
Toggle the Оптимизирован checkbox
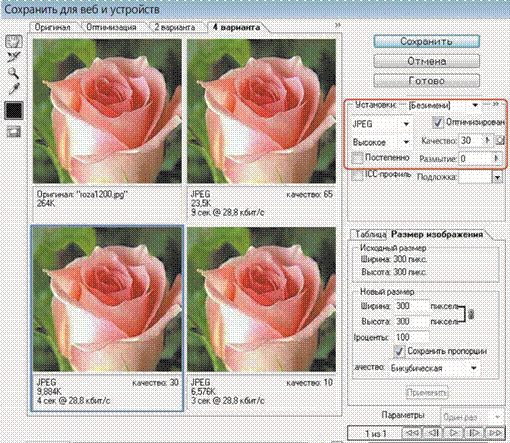pos(438,122)
